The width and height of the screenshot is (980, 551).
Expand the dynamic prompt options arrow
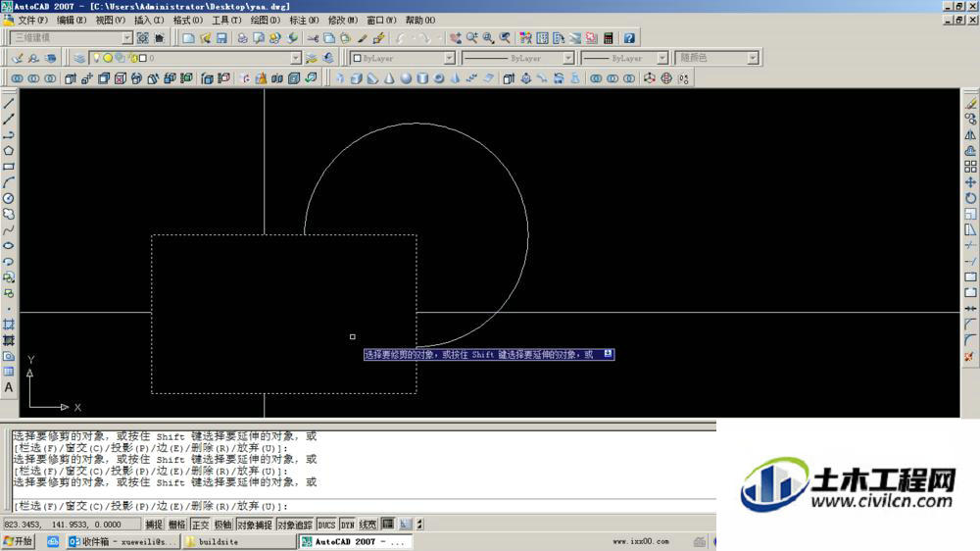tap(608, 354)
